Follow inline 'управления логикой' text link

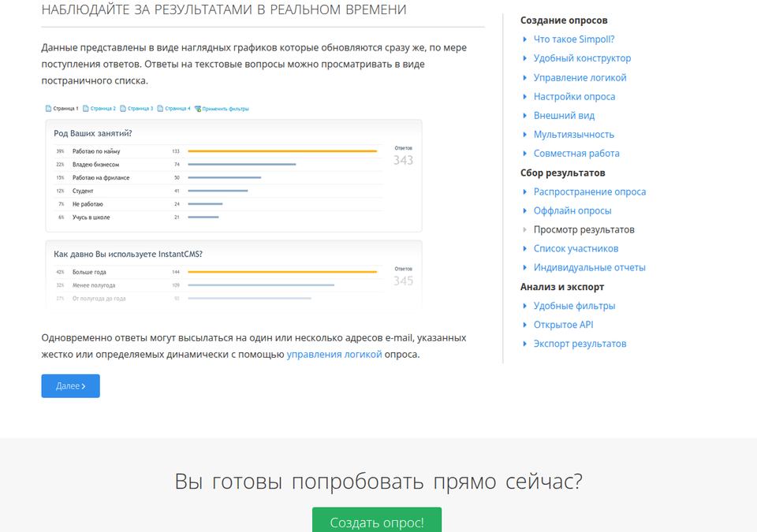click(334, 355)
